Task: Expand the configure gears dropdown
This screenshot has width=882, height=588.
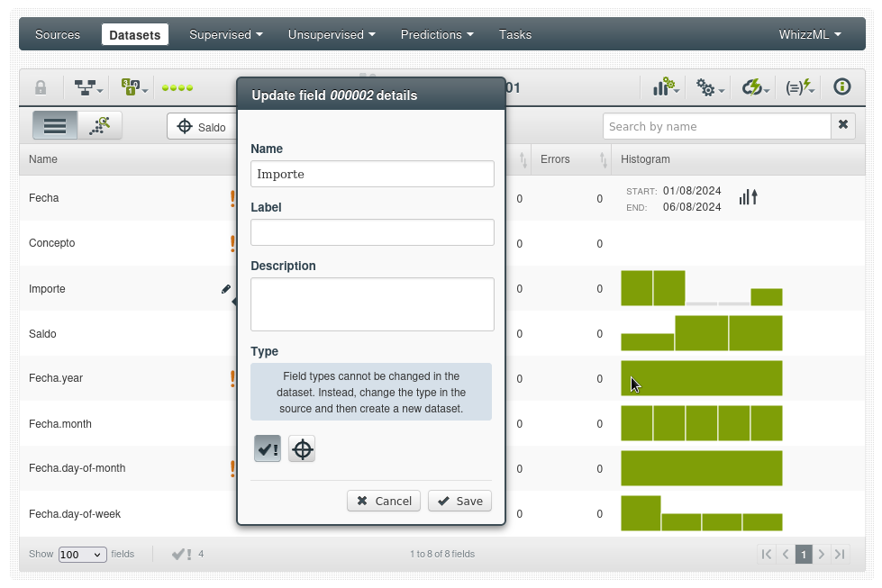Action: pos(710,87)
